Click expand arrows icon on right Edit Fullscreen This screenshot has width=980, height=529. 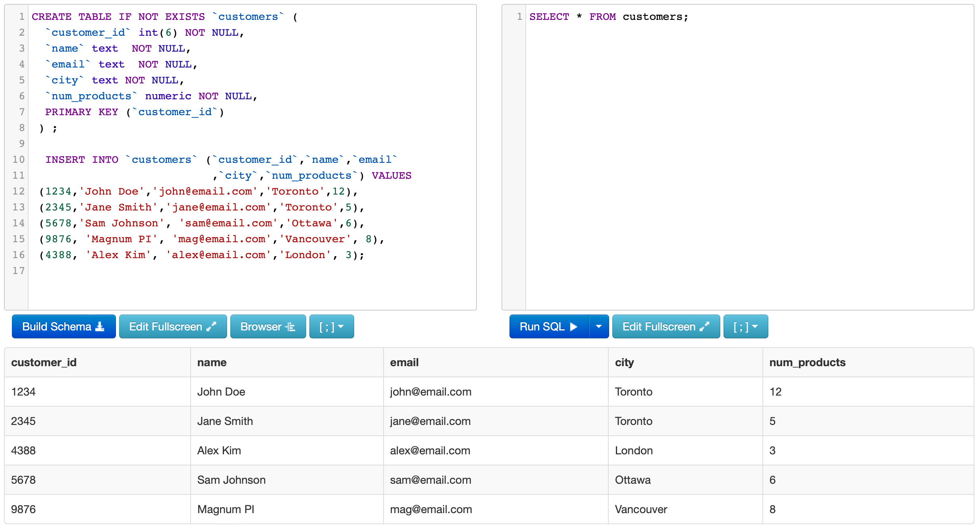pos(705,326)
